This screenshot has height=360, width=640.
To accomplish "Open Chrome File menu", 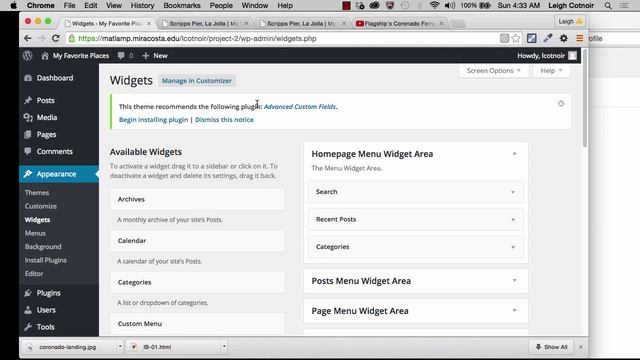I will [69, 6].
